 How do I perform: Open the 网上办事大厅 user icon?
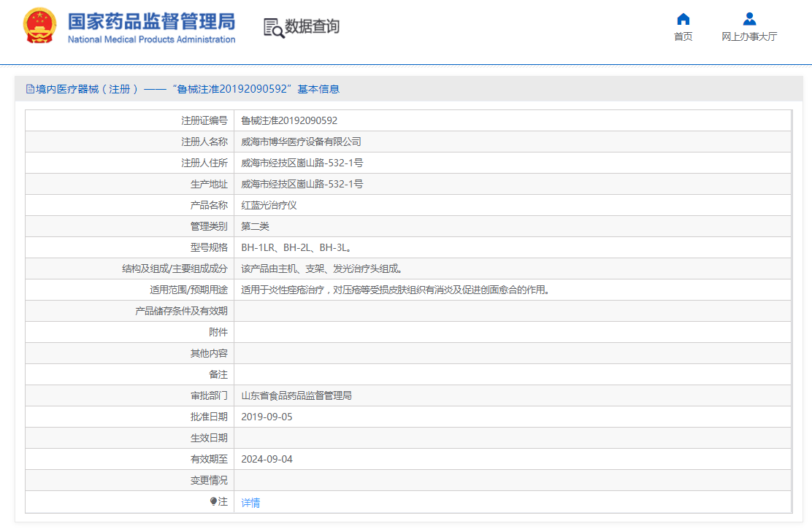click(x=749, y=19)
